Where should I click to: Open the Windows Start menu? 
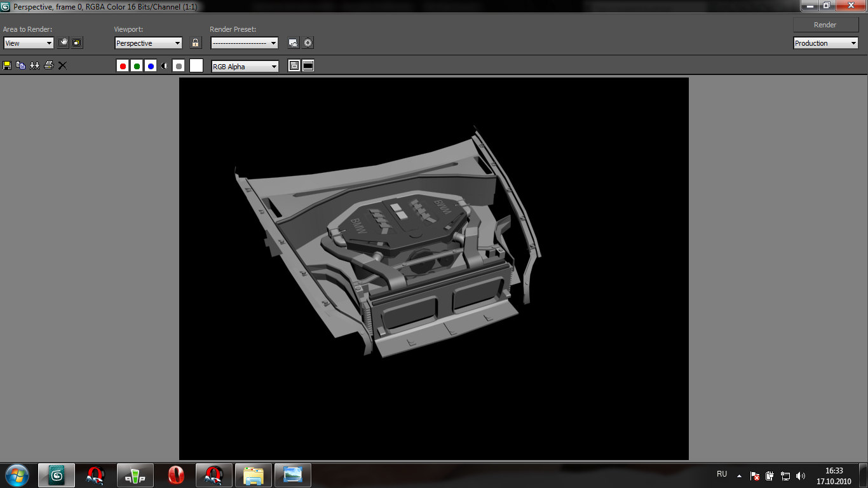click(17, 475)
